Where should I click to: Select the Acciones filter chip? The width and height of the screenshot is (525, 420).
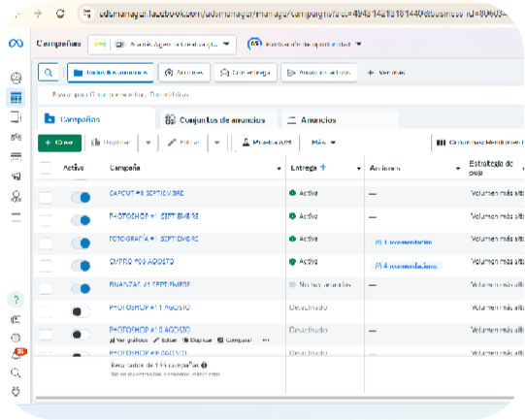click(x=184, y=73)
